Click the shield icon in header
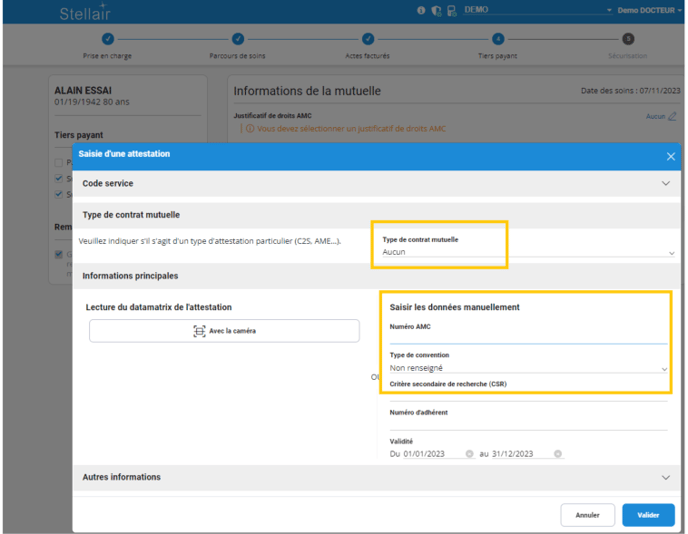688x534 pixels. (436, 10)
